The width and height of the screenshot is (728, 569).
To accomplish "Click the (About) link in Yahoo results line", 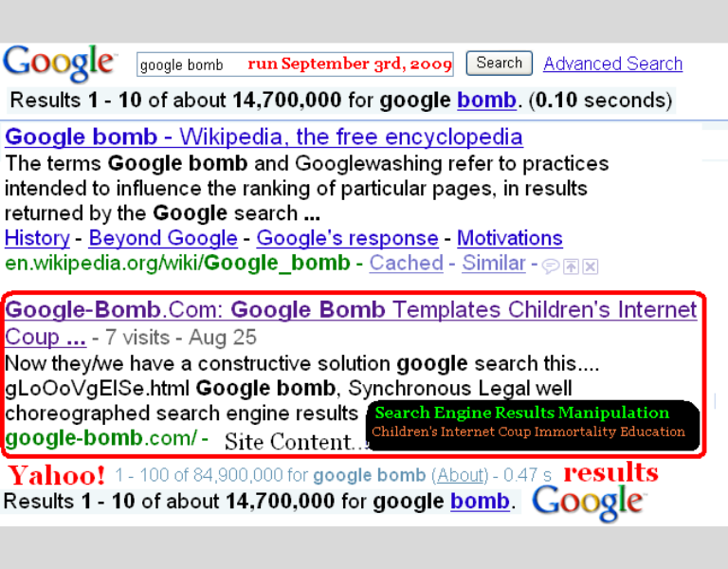I will [x=460, y=475].
